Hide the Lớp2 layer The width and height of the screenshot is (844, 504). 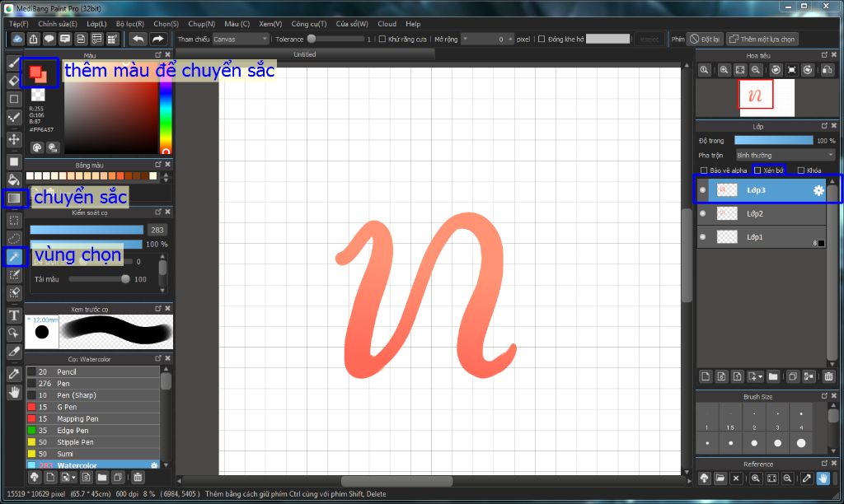click(702, 213)
